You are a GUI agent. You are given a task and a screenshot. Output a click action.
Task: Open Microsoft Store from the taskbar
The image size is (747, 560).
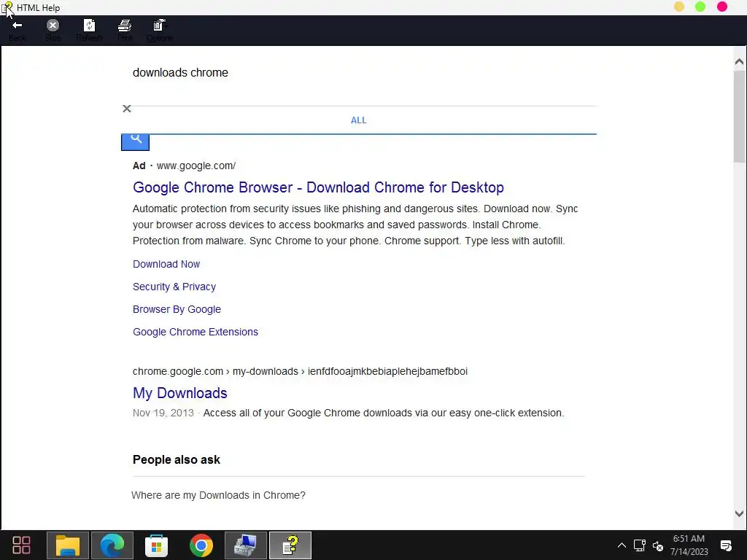pos(157,545)
